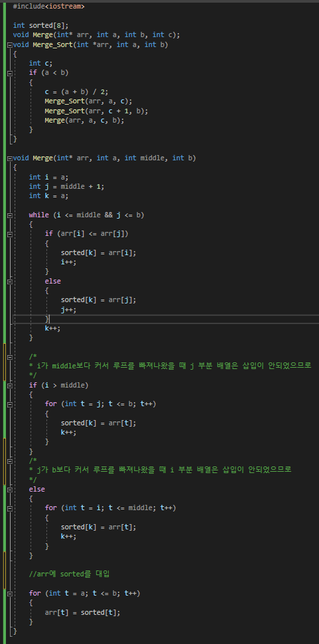Collapse the "for (int t = i" loop fold toggle

tap(10, 508)
